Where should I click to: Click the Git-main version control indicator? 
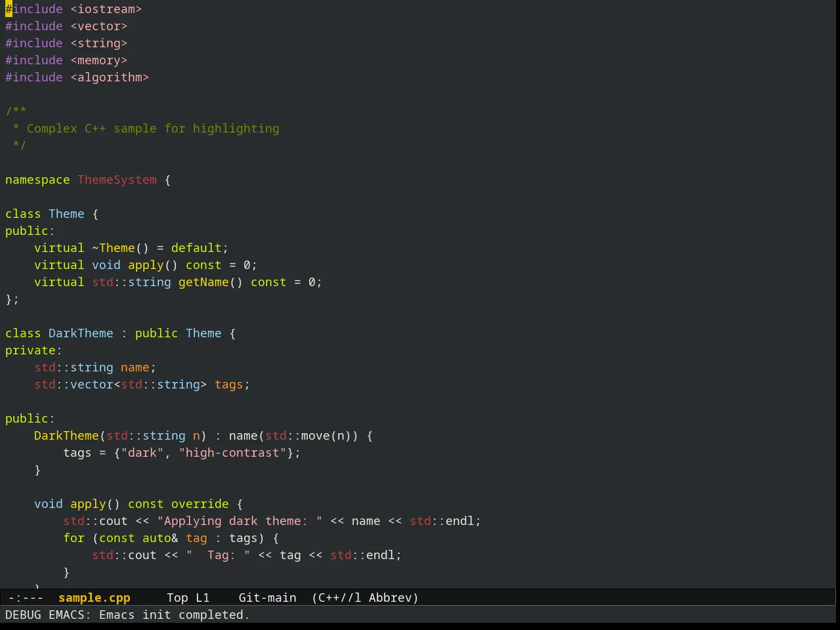pos(267,598)
